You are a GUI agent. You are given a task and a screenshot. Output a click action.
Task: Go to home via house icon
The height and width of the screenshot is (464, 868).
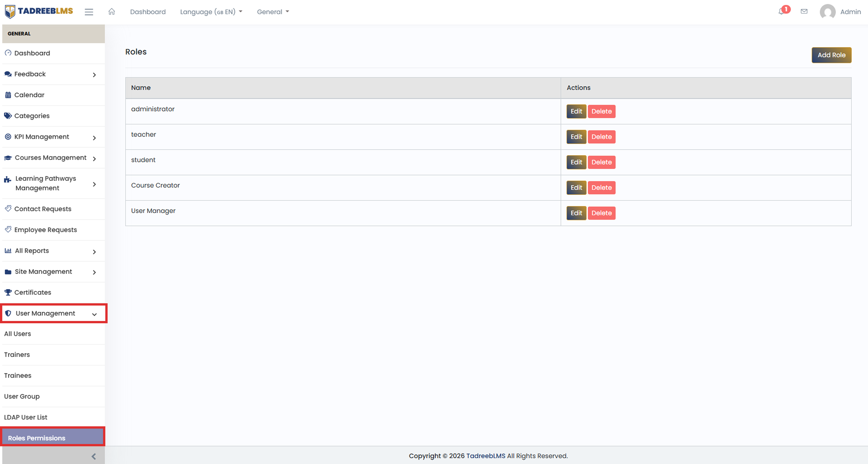click(x=111, y=12)
